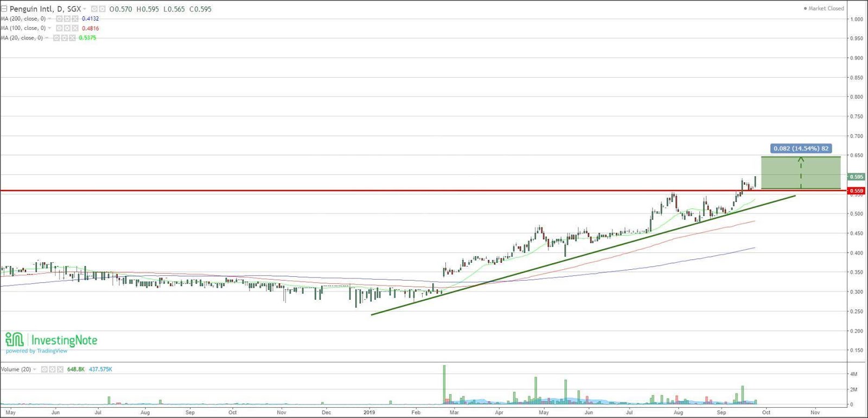Viewport: 868px width, 418px height.
Task: Click the Penguin Intl, D, SGX title
Action: click(x=46, y=9)
